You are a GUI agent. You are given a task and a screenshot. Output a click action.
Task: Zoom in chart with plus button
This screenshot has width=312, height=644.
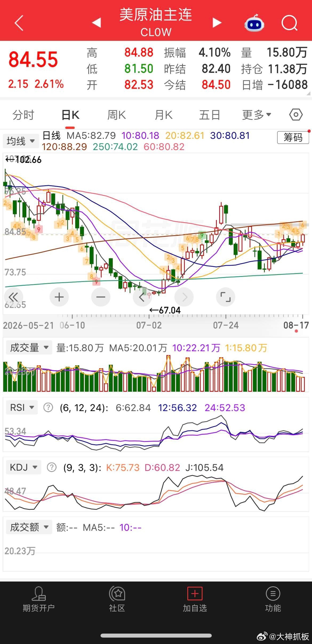click(59, 297)
